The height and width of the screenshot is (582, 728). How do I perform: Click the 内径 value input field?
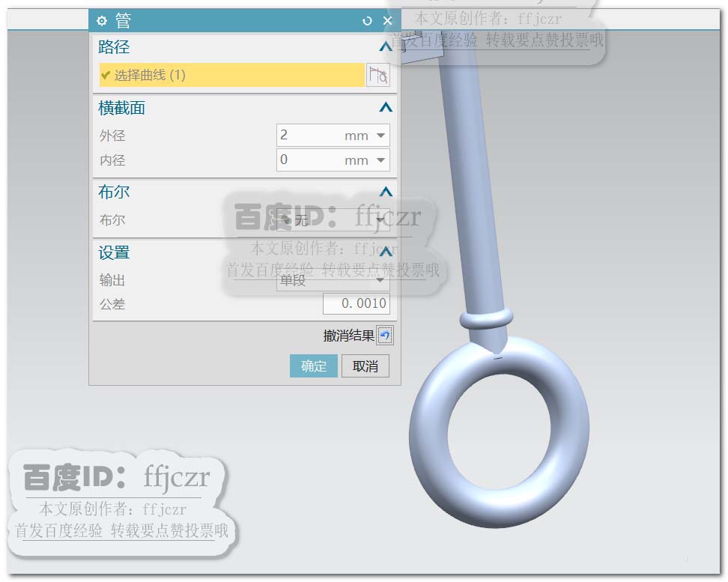(x=309, y=160)
